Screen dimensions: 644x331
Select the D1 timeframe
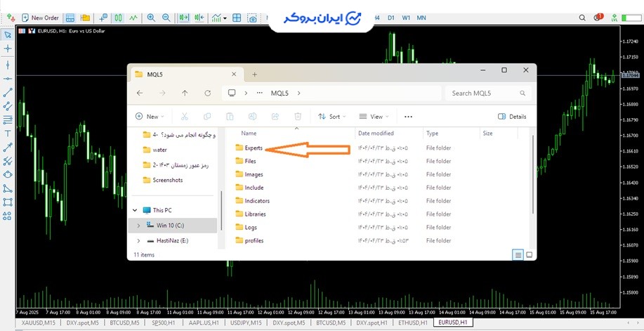tap(391, 18)
